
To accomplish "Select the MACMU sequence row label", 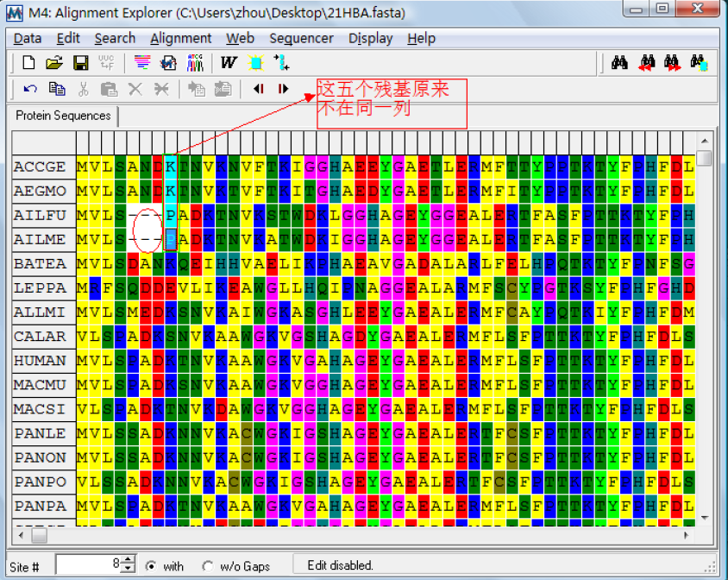I will 44,385.
